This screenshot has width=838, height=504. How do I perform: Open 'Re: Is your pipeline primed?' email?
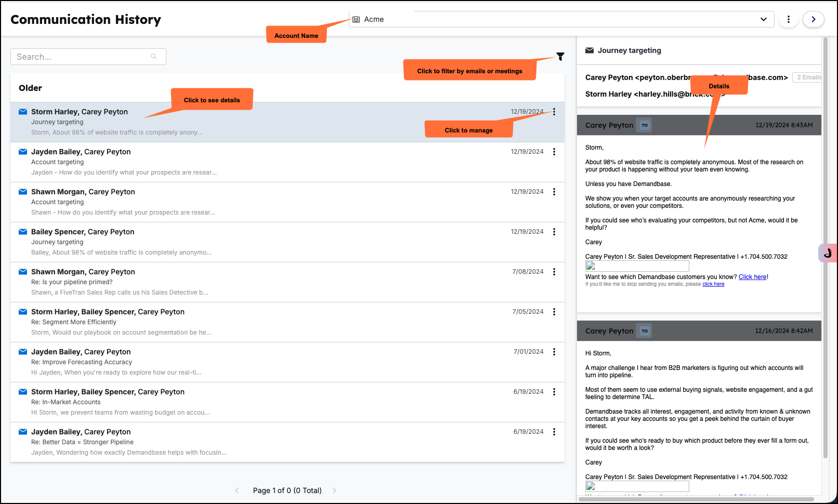(x=287, y=282)
